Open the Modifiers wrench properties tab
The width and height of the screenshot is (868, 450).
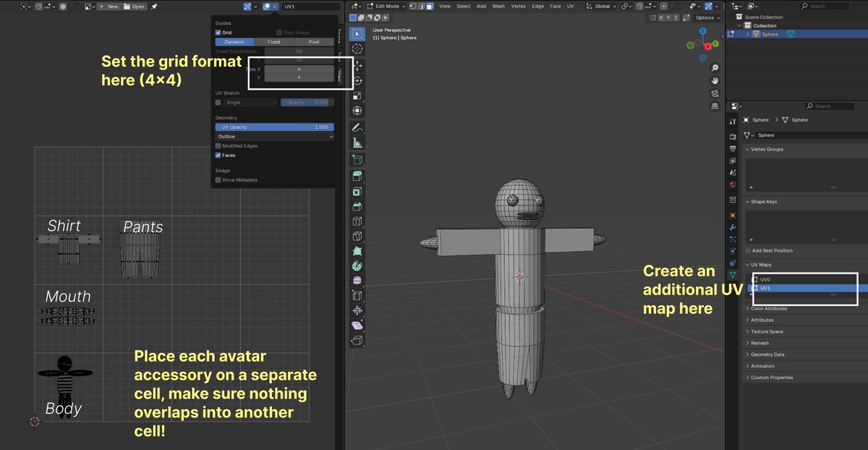coord(733,226)
